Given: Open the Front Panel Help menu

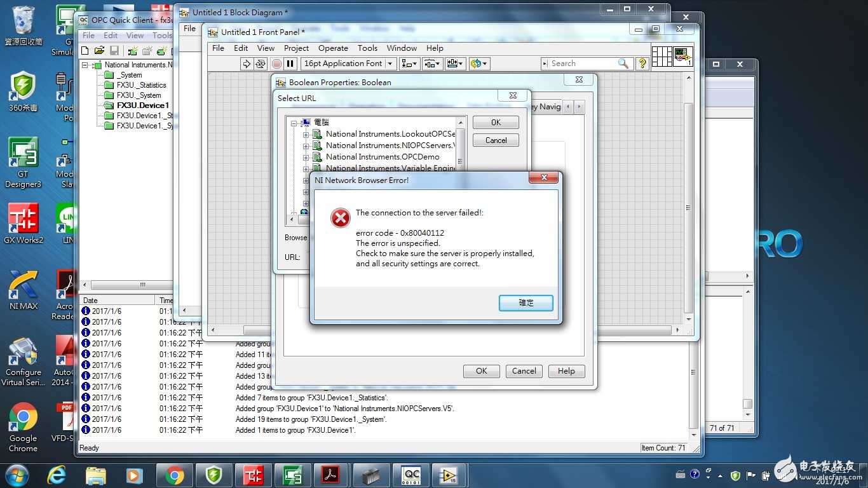Looking at the screenshot, I should point(435,48).
